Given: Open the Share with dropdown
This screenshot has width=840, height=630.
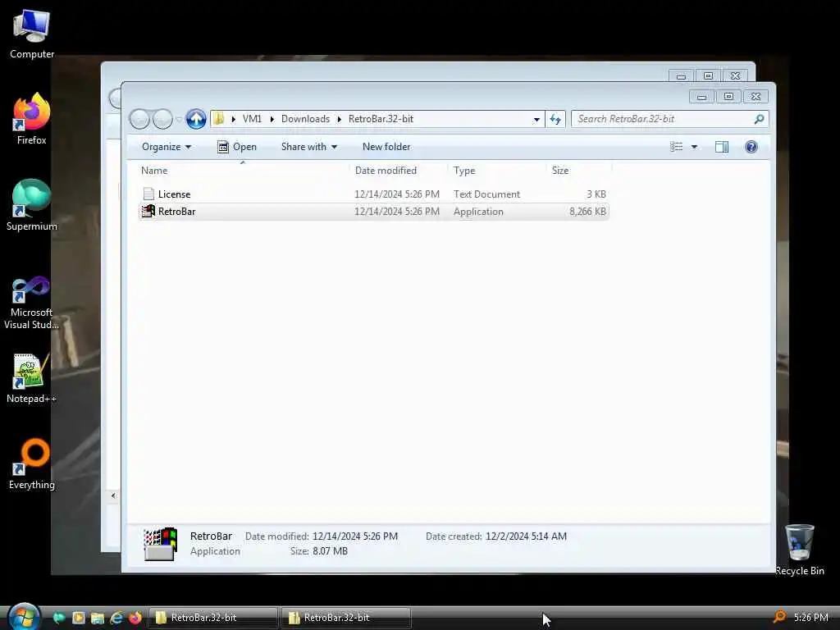Looking at the screenshot, I should coord(309,147).
